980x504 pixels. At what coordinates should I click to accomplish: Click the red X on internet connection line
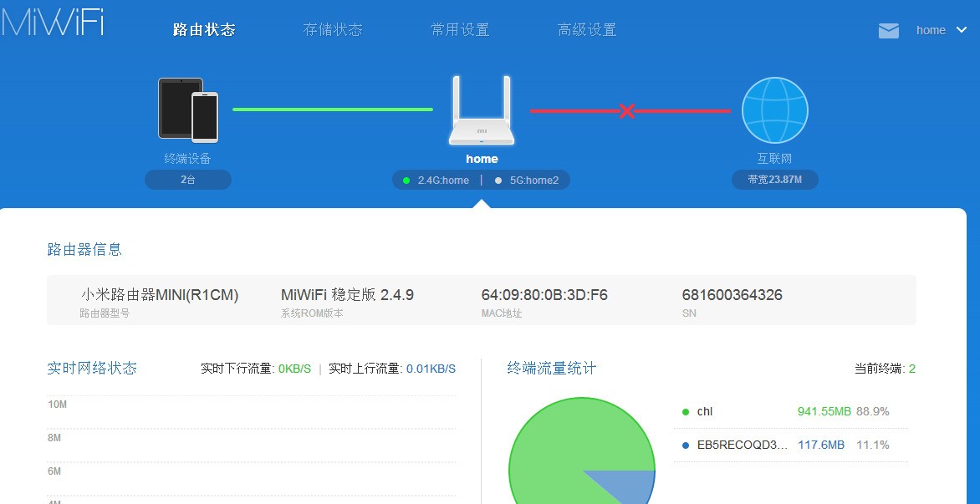tap(626, 109)
